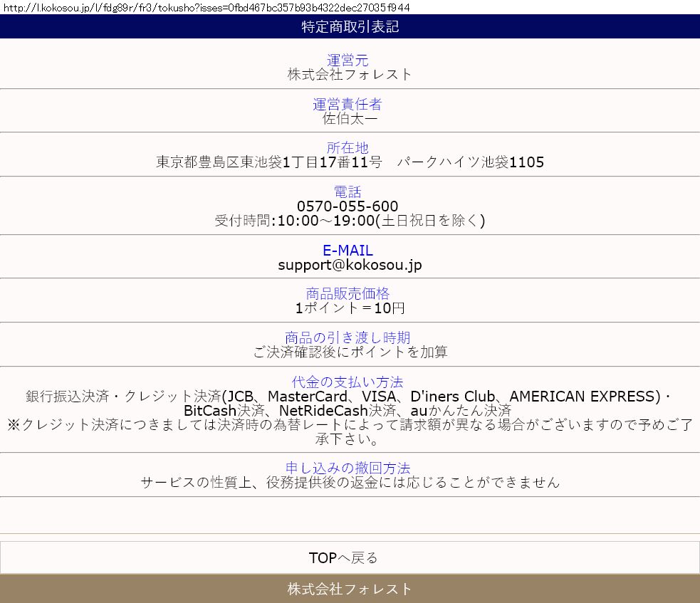The height and width of the screenshot is (603, 700).
Task: Click the 商品販売価格 heading
Action: pyautogui.click(x=348, y=294)
